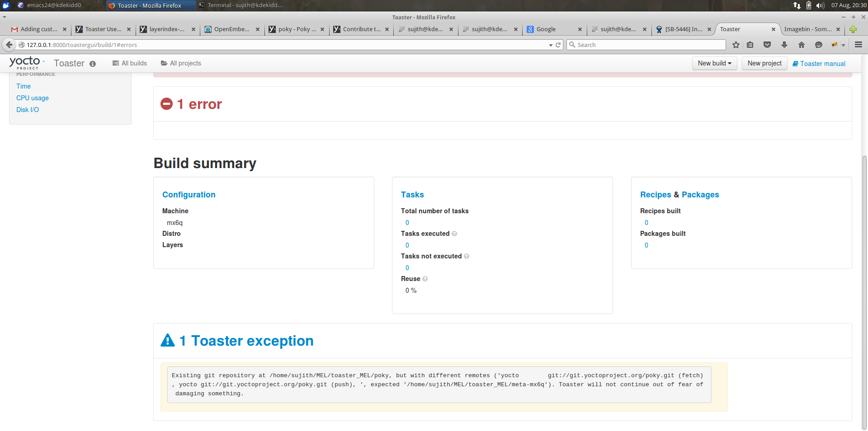Click the New project button

pos(764,63)
